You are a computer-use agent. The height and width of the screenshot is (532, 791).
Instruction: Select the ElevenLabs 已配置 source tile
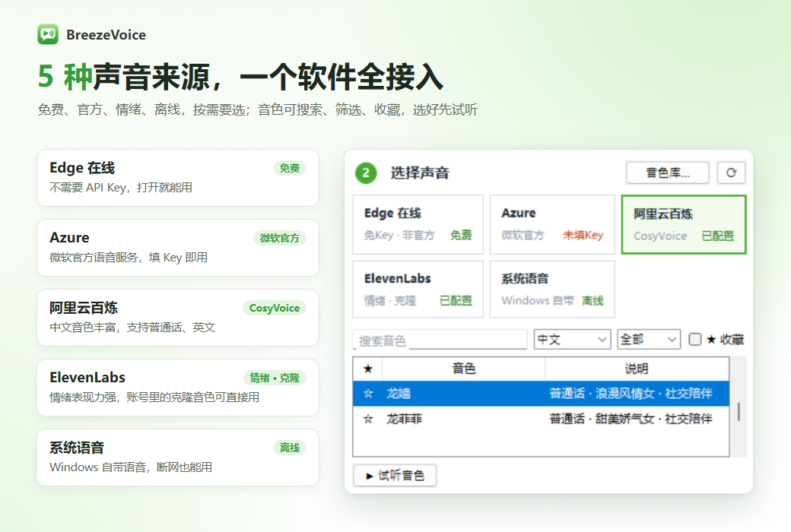pyautogui.click(x=418, y=289)
